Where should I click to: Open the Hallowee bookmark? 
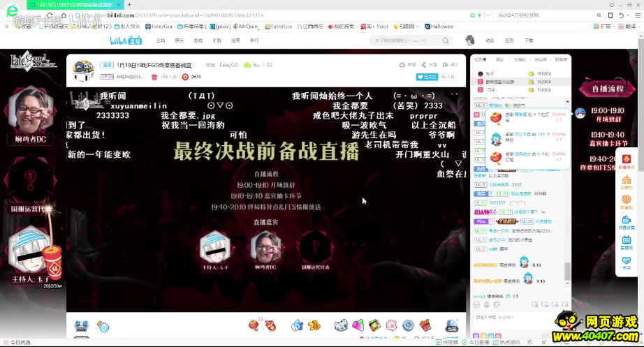(x=439, y=27)
